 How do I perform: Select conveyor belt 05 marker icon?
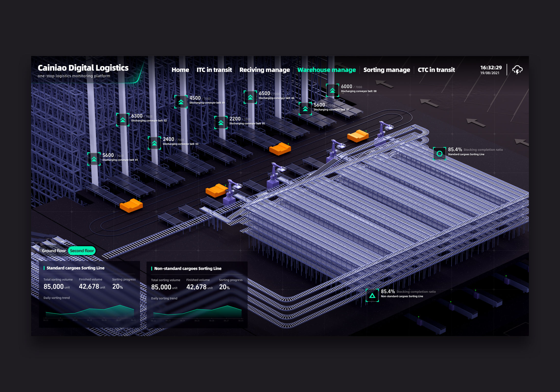click(x=221, y=122)
